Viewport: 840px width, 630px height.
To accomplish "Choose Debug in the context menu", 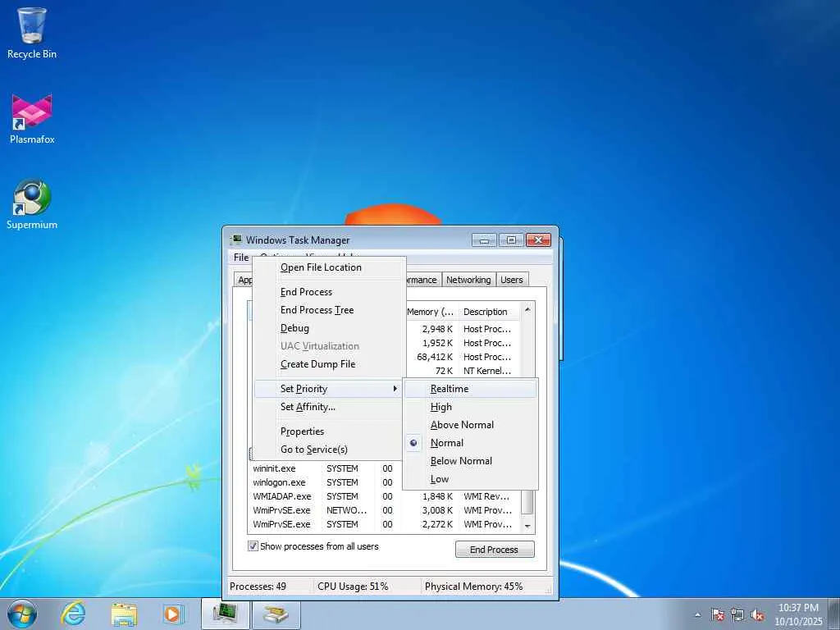I will [328, 328].
